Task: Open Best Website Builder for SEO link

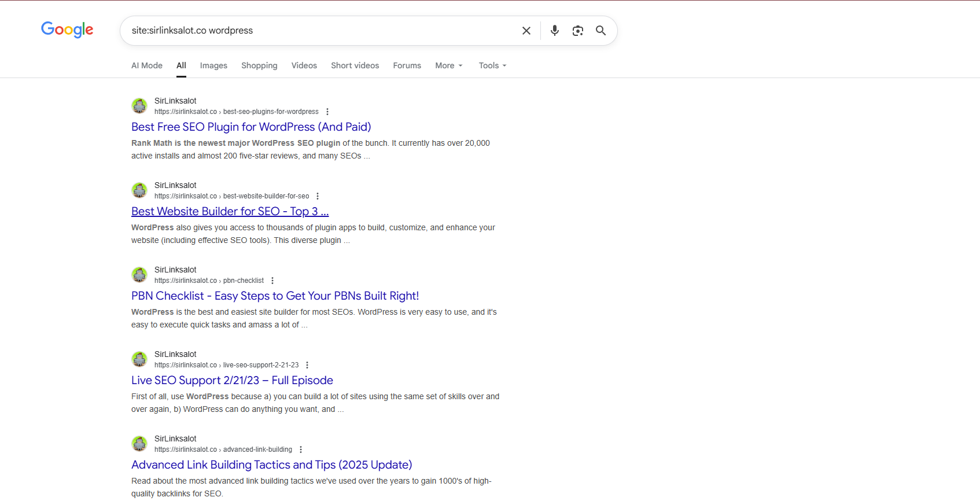Action: pyautogui.click(x=230, y=211)
